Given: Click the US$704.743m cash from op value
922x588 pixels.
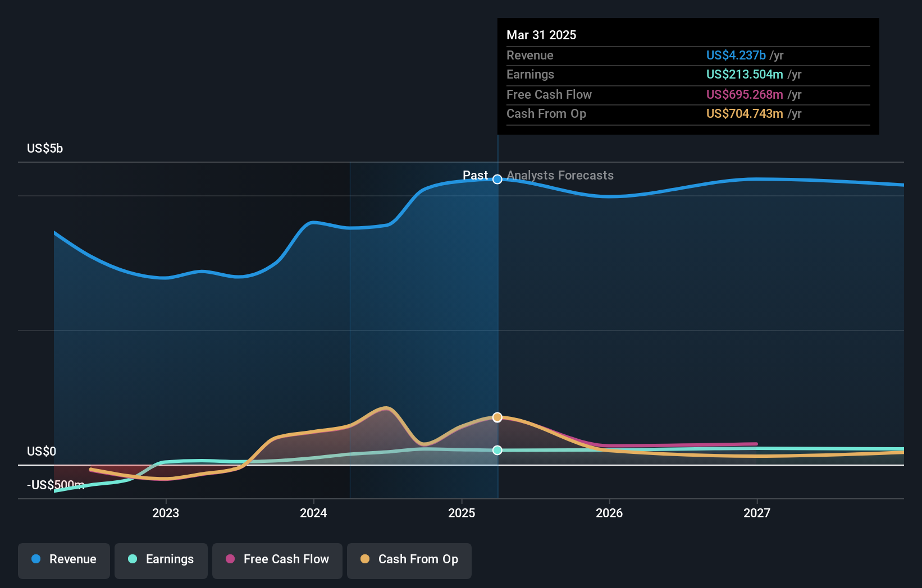Looking at the screenshot, I should [745, 114].
